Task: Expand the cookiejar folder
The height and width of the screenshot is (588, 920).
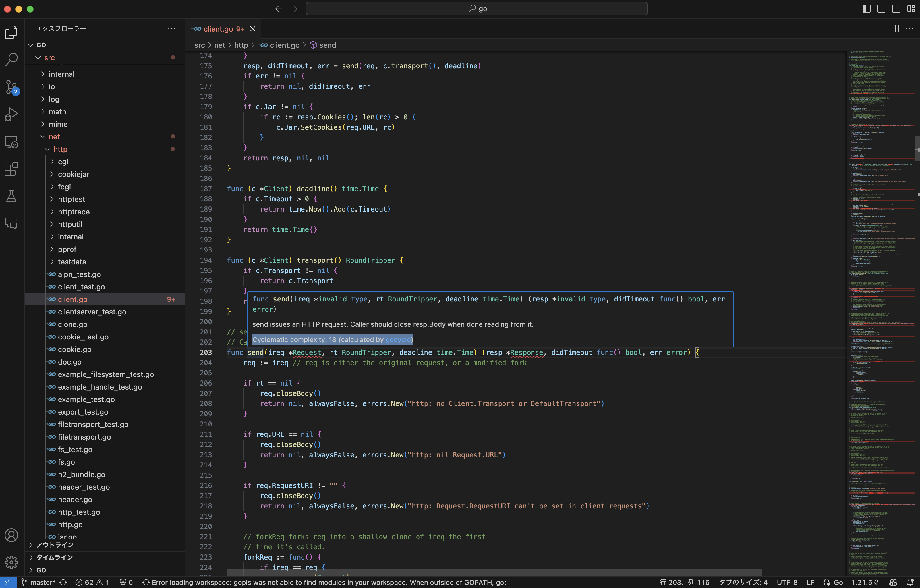Action: pos(73,174)
